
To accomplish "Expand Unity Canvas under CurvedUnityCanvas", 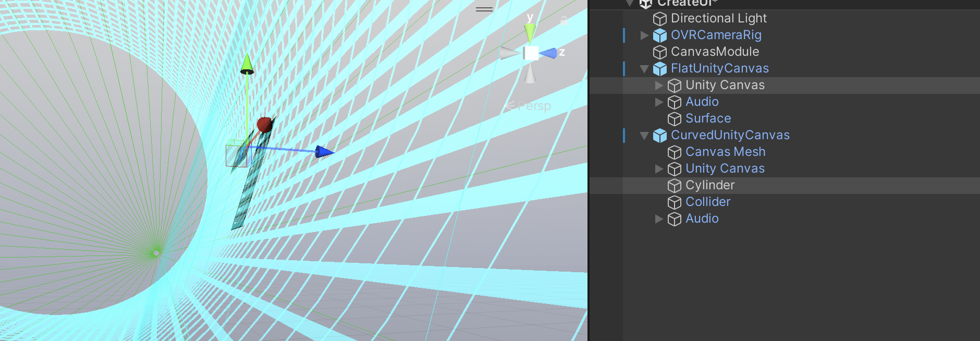I will tap(659, 169).
